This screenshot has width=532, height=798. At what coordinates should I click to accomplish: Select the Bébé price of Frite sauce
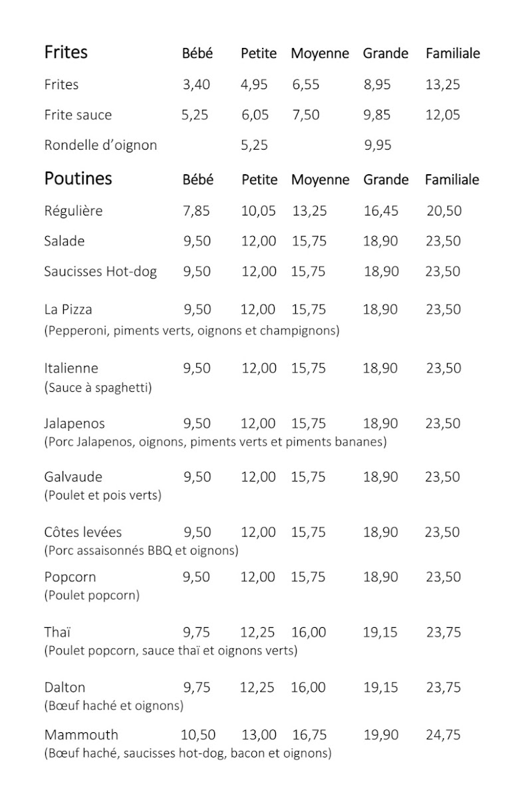pyautogui.click(x=195, y=115)
